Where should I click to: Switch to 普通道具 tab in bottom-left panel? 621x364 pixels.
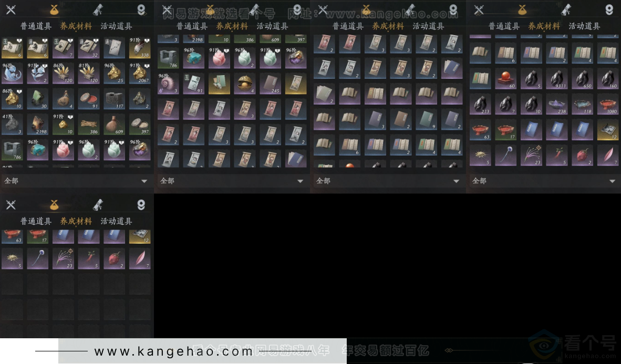click(36, 221)
